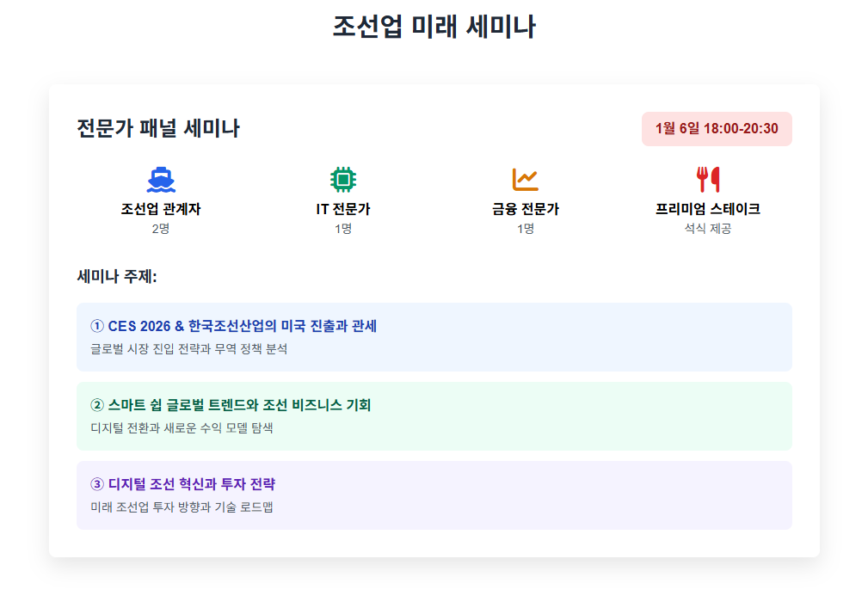Click the 조선업 미래 세미나 page title

(x=434, y=26)
